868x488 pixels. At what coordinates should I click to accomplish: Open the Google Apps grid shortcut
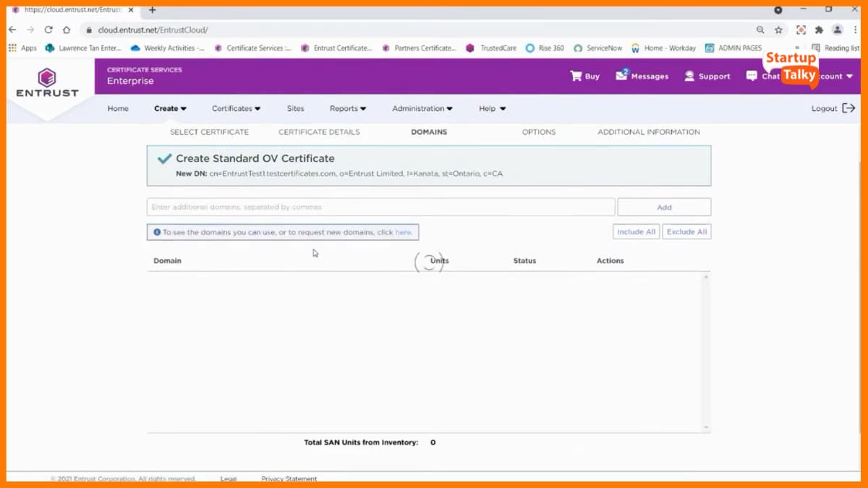tap(13, 48)
